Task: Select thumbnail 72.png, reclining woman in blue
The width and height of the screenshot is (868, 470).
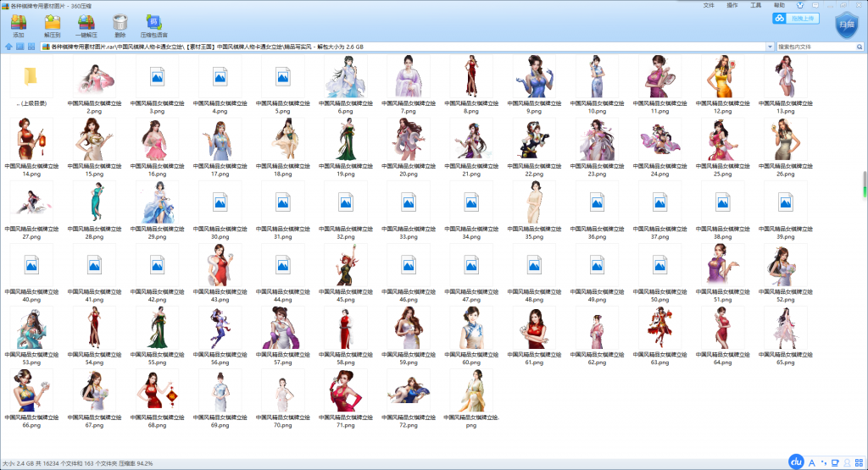Action: (x=409, y=390)
